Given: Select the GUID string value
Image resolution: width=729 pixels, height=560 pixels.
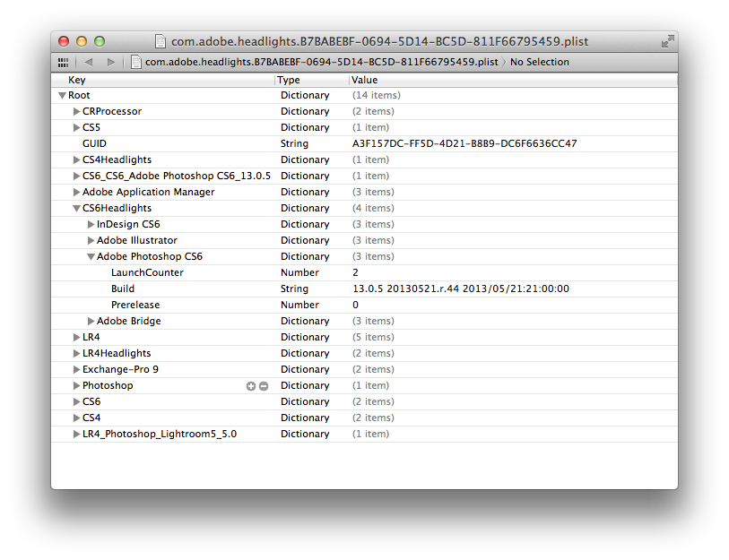Looking at the screenshot, I should pyautogui.click(x=464, y=143).
